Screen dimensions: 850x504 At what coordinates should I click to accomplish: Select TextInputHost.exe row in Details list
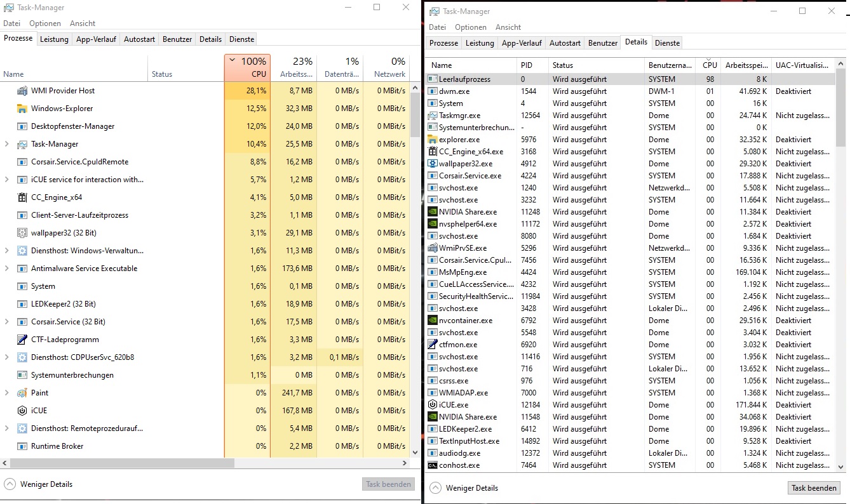pyautogui.click(x=630, y=441)
